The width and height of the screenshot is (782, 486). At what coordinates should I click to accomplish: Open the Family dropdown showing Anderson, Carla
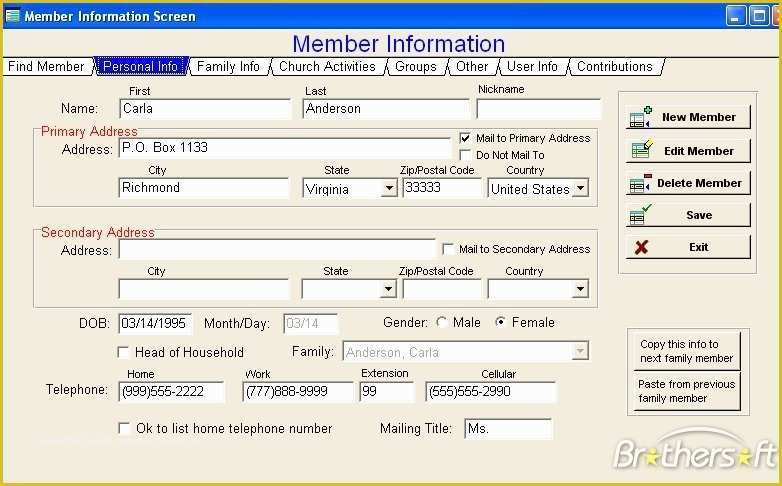(x=580, y=351)
